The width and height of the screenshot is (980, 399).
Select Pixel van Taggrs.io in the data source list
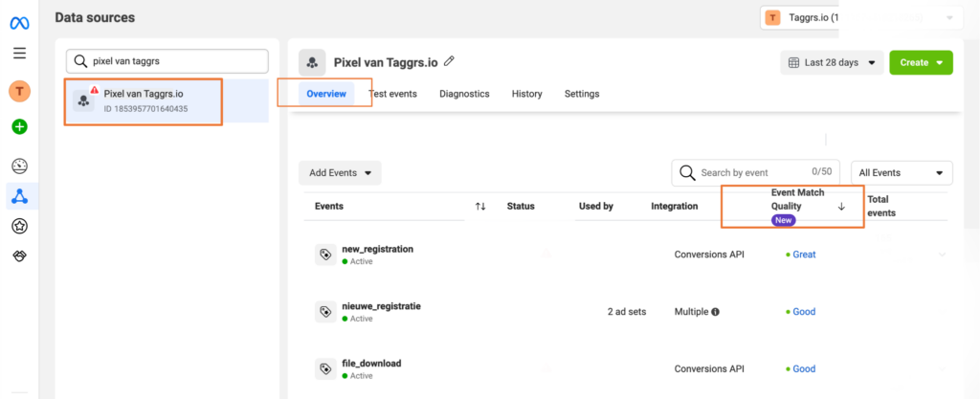[x=167, y=100]
